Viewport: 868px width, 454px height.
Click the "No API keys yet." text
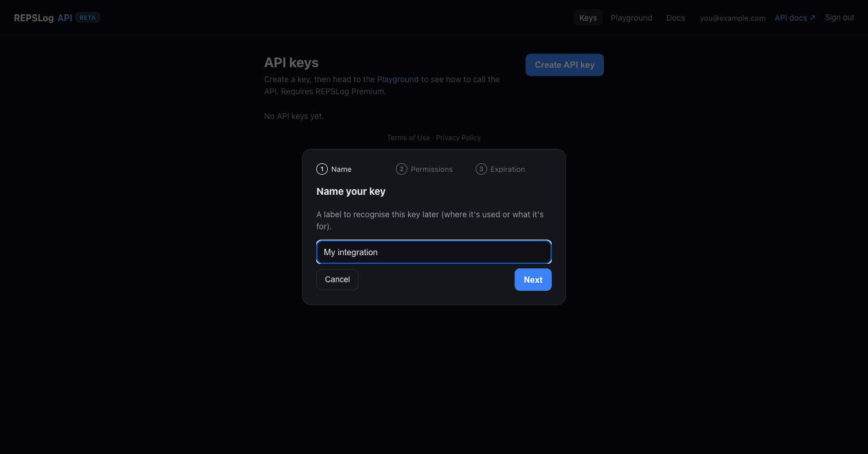coord(294,116)
